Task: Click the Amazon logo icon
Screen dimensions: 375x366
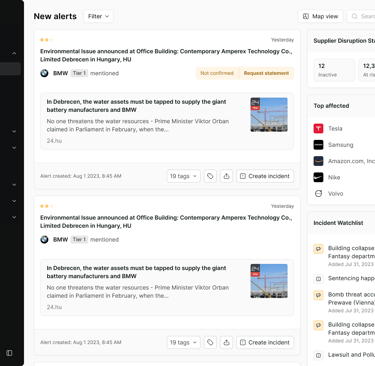Action: coord(318,161)
